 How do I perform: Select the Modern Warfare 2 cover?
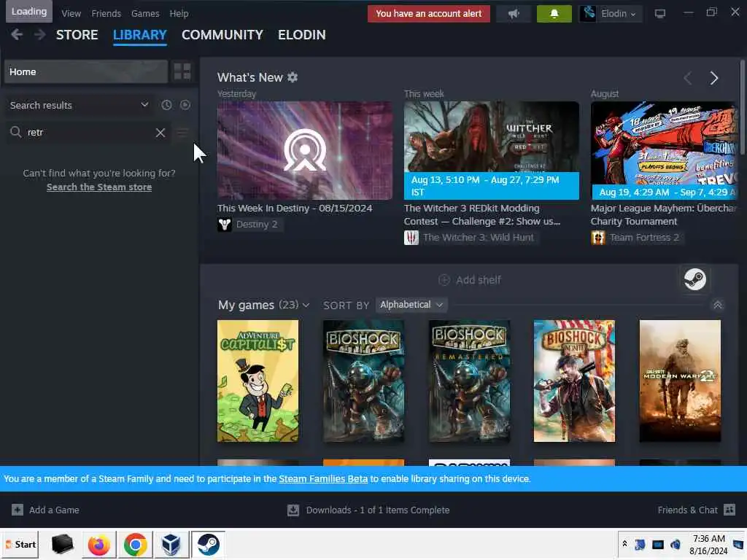click(680, 381)
